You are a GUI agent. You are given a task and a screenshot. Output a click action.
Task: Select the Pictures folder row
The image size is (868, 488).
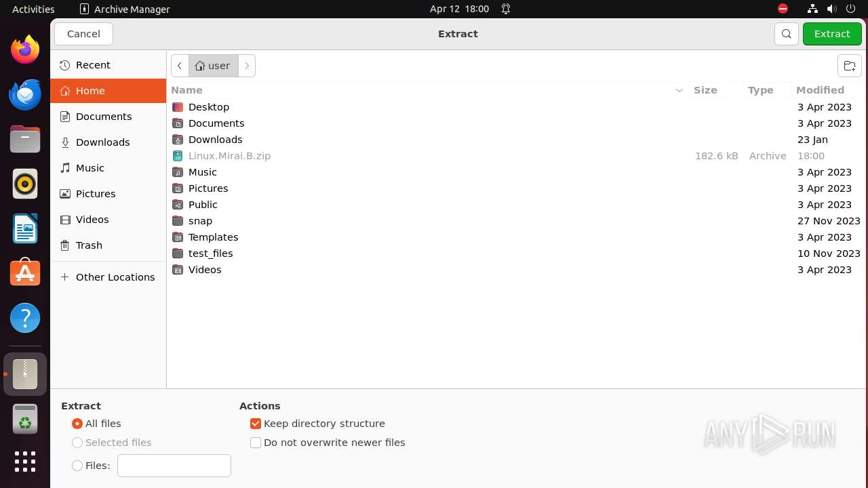[x=517, y=188]
